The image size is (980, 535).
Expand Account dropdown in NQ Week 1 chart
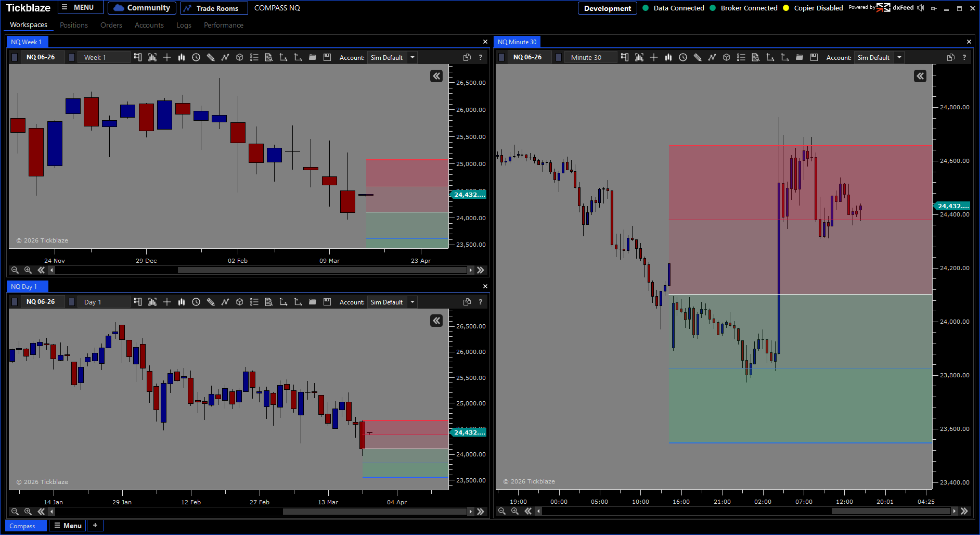[x=412, y=57]
